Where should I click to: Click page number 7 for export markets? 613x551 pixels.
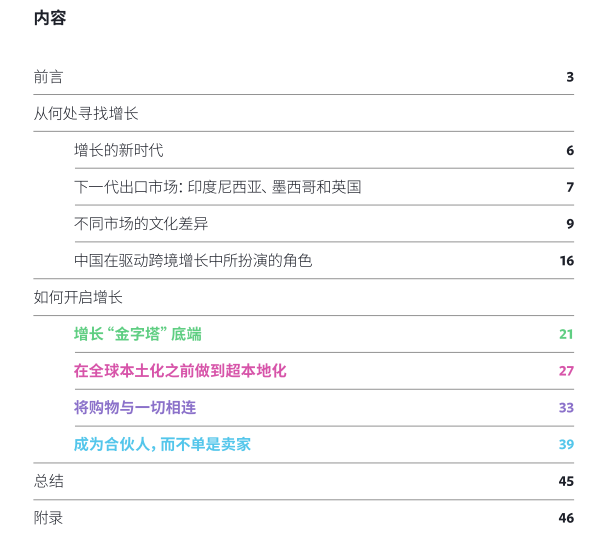click(569, 187)
